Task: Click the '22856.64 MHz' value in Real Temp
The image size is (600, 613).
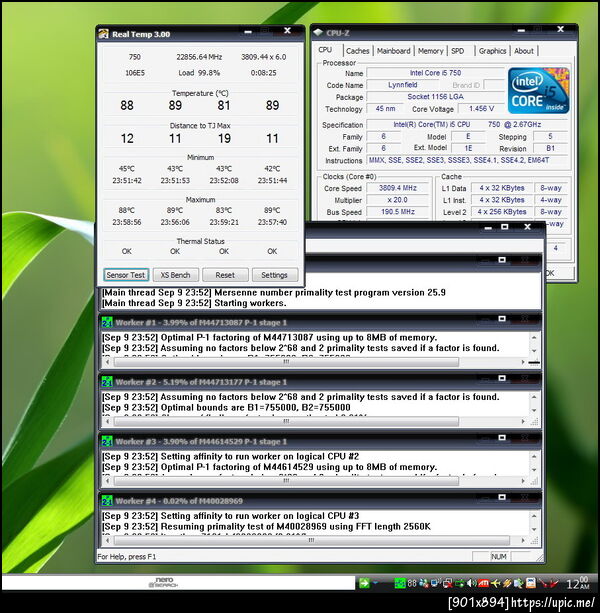Action: (x=199, y=57)
